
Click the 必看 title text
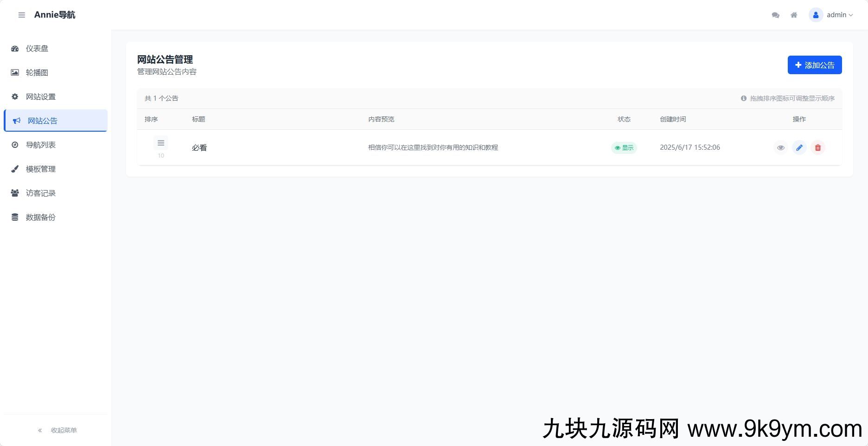tap(199, 147)
